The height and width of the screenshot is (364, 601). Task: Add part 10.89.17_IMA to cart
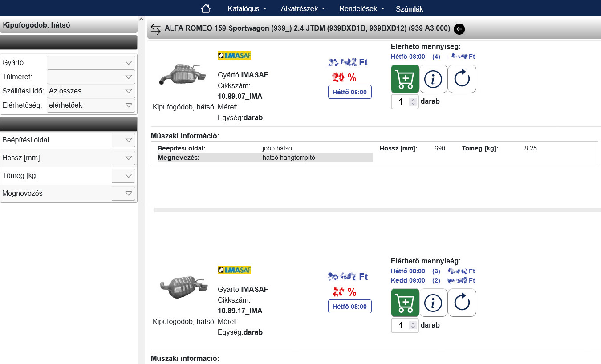[405, 303]
